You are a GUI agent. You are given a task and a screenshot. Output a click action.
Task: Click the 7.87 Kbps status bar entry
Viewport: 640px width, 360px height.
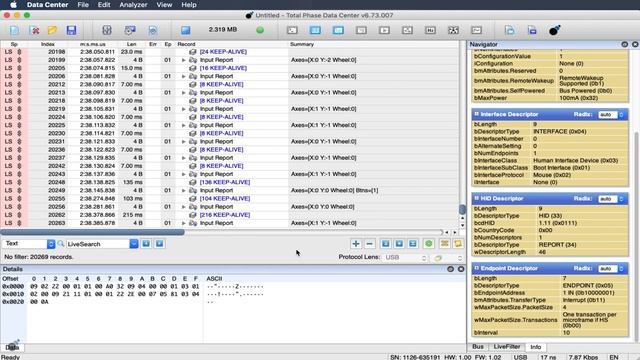point(583,357)
